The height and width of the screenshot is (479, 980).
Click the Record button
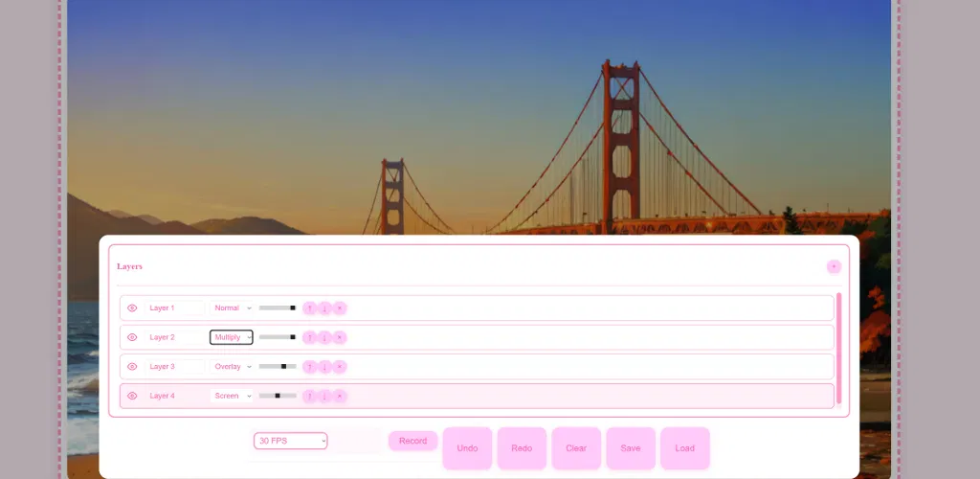412,441
